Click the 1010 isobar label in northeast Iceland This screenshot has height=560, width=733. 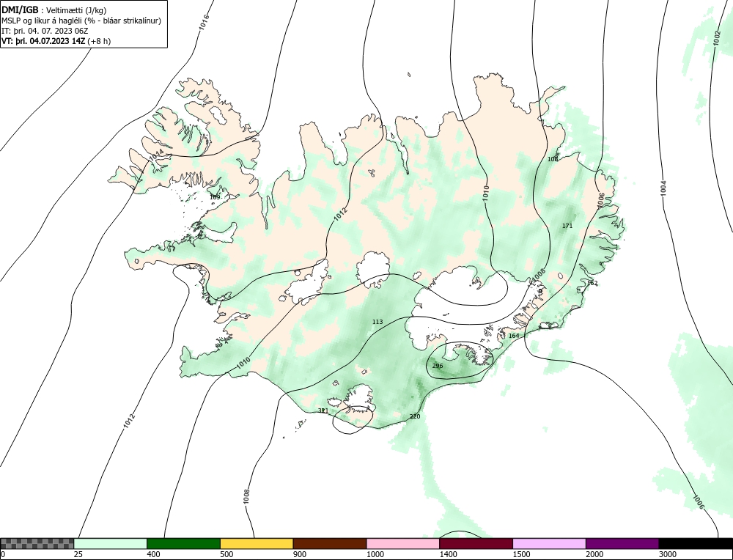[486, 194]
